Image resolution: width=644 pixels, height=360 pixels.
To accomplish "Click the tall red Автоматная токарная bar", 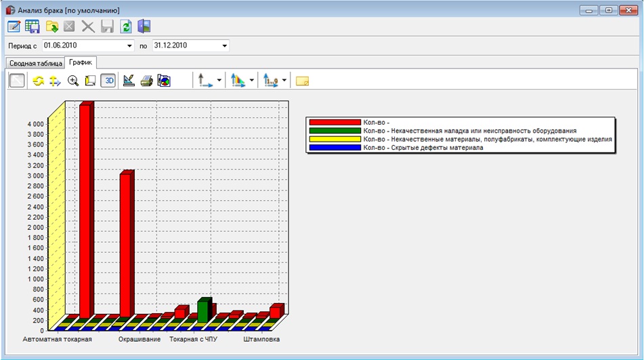I will [87, 209].
